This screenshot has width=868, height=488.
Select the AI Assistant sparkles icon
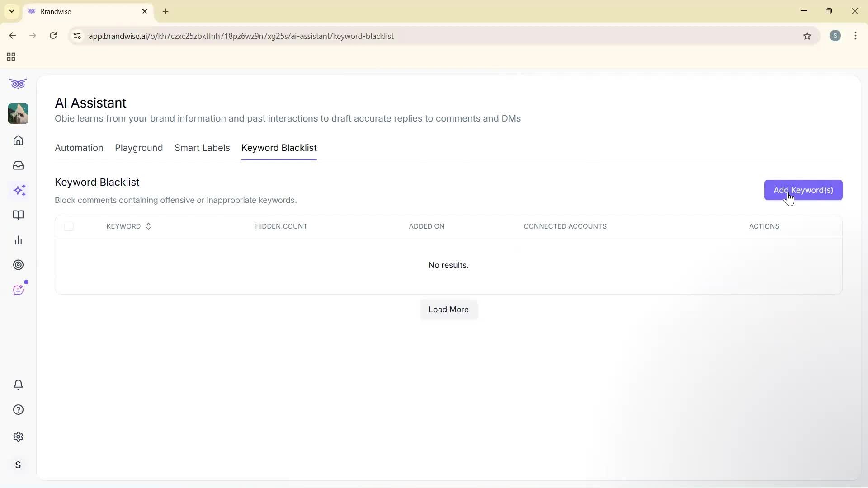19,190
